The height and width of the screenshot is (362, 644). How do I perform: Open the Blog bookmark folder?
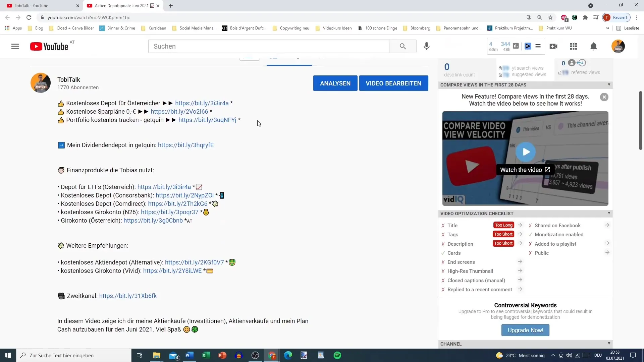[x=36, y=28]
